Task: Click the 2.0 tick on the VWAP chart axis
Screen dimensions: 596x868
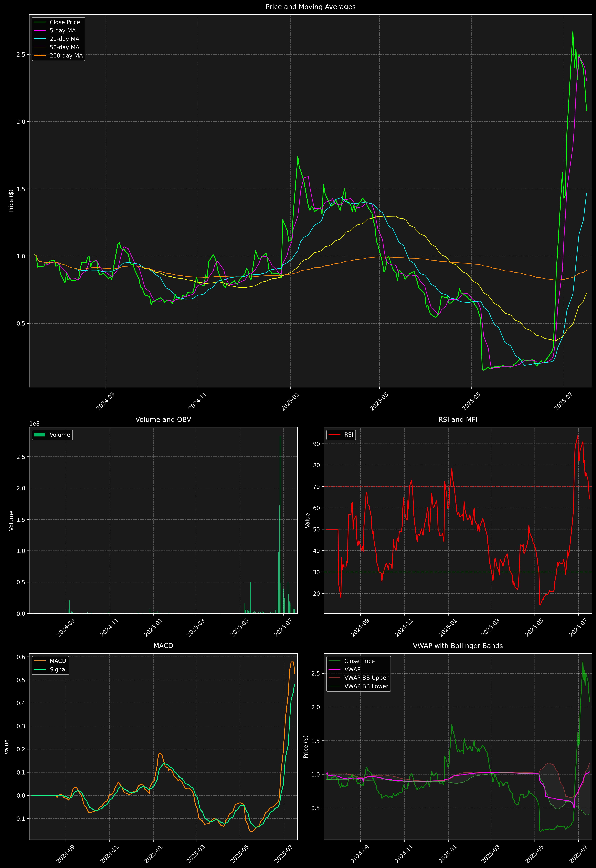Action: pos(316,707)
